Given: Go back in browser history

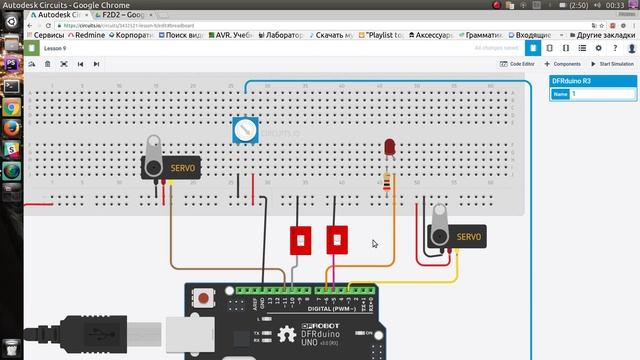Looking at the screenshot, I should point(30,25).
